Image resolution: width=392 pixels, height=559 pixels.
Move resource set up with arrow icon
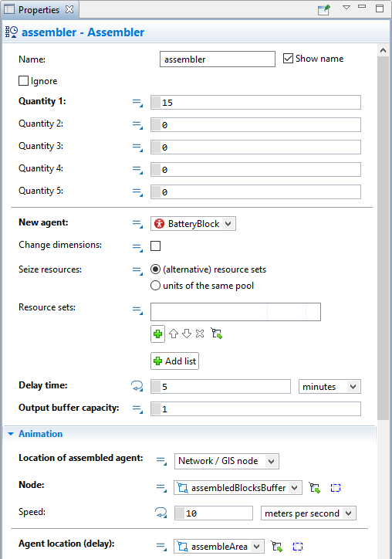[174, 334]
